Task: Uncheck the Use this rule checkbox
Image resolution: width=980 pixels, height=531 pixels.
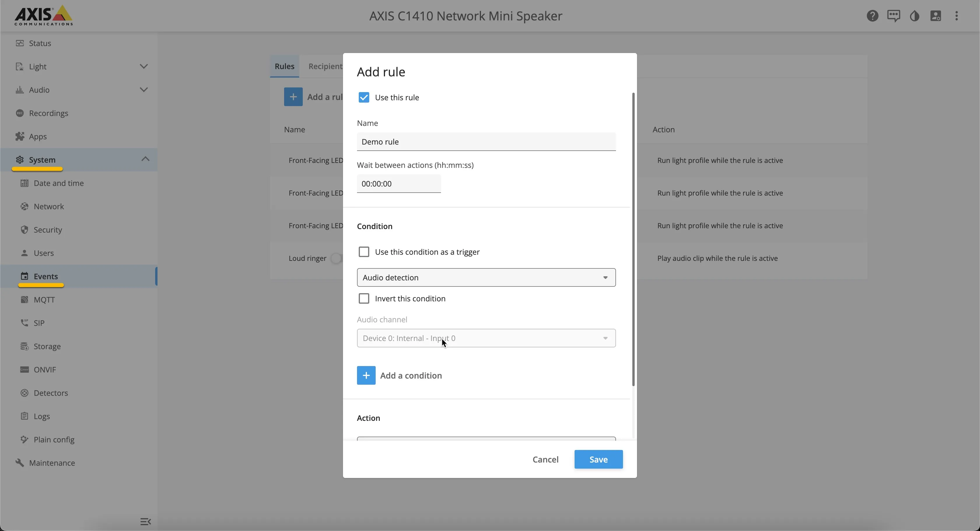Action: pyautogui.click(x=364, y=97)
